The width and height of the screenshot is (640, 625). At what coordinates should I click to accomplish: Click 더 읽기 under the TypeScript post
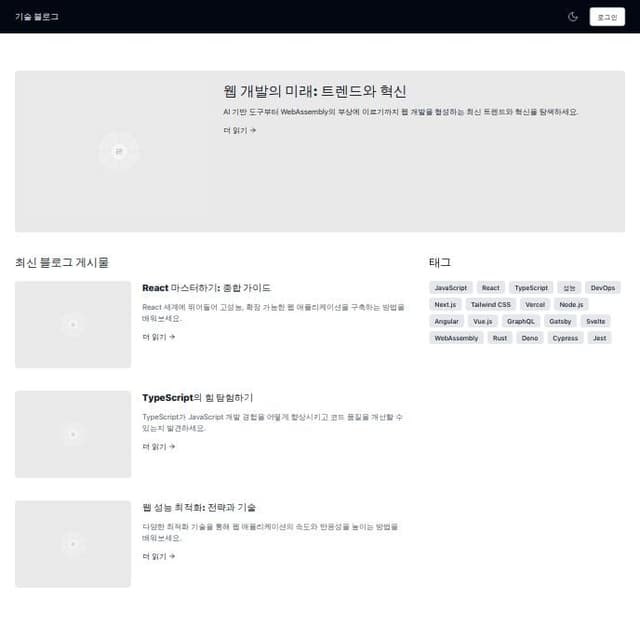click(158, 447)
